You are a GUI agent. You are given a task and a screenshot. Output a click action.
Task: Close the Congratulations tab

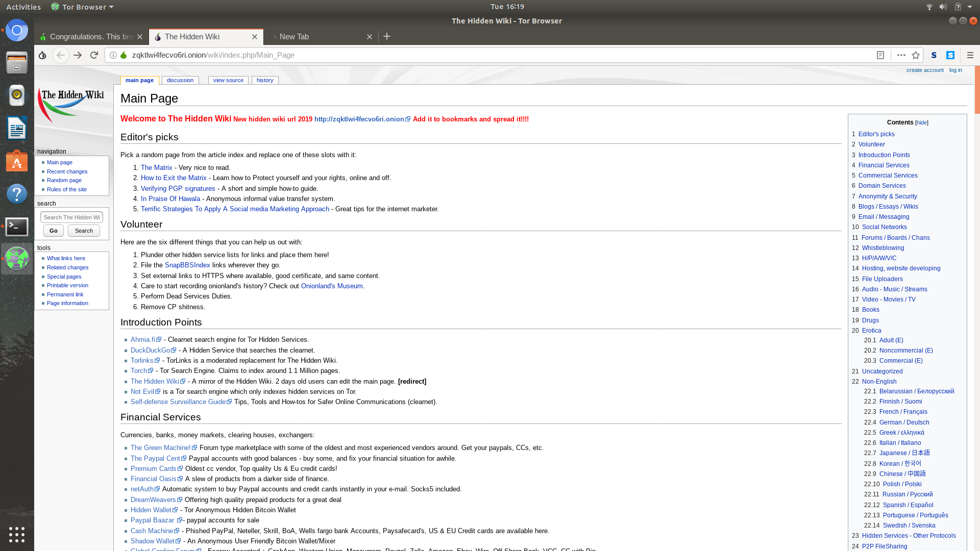click(139, 37)
